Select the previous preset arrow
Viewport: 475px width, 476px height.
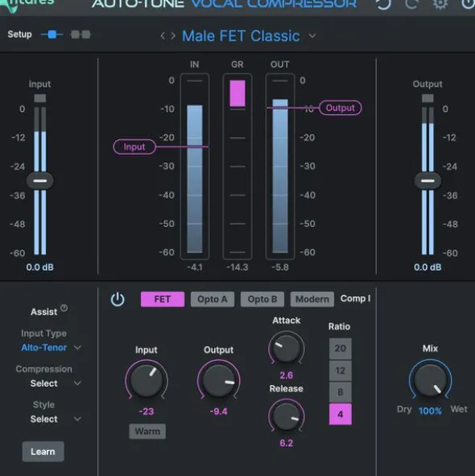[x=163, y=36]
